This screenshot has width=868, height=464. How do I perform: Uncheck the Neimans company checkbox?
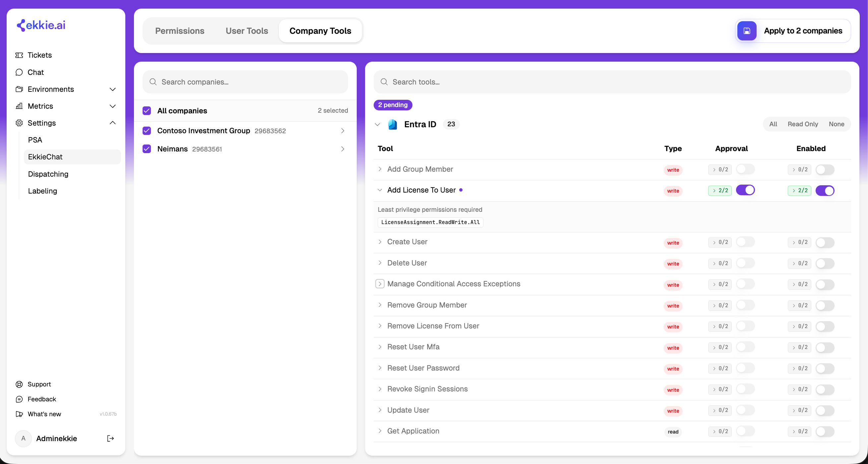pos(147,149)
